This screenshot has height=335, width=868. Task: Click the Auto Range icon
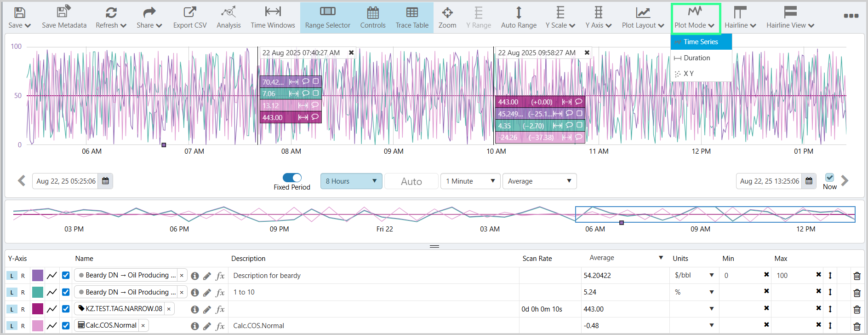click(519, 17)
